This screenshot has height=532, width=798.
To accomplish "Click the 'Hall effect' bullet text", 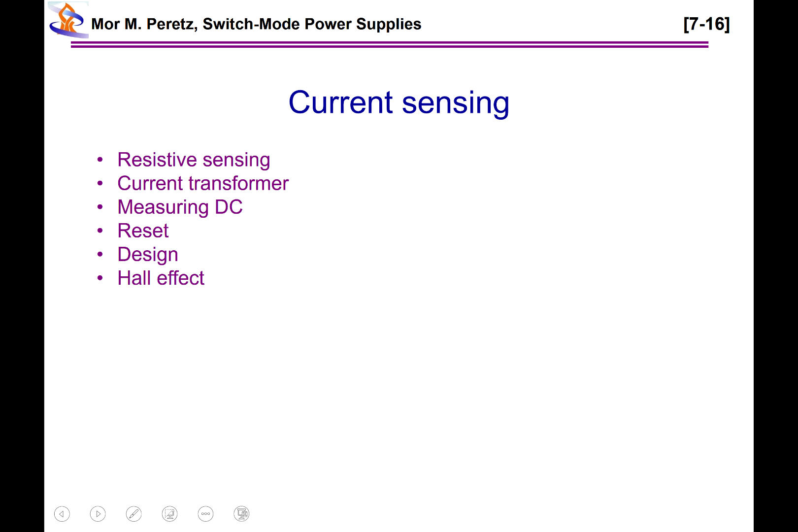I will coord(161,278).
